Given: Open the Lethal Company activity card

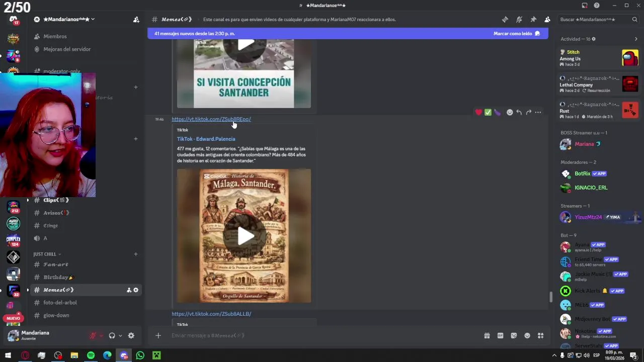Looking at the screenshot, I should pyautogui.click(x=599, y=84).
